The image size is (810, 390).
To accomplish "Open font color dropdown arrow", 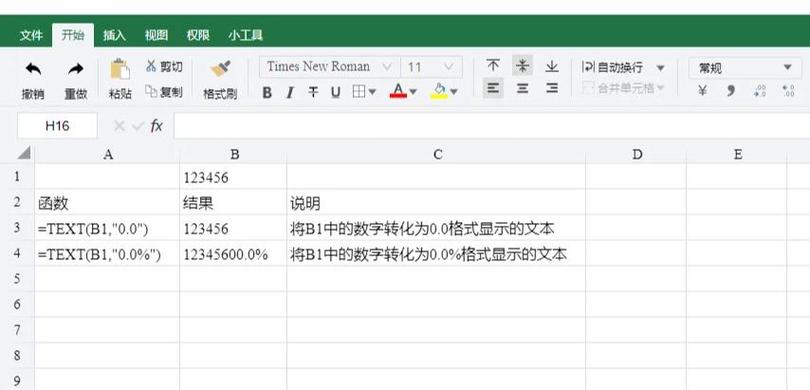I will 413,92.
